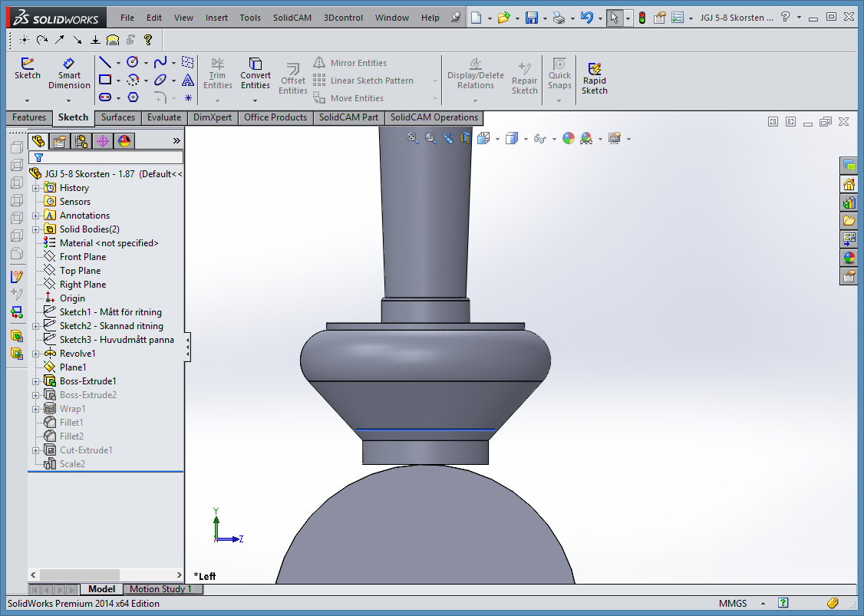864x616 pixels.
Task: Click the Rebuild traffic light icon
Action: tap(642, 18)
